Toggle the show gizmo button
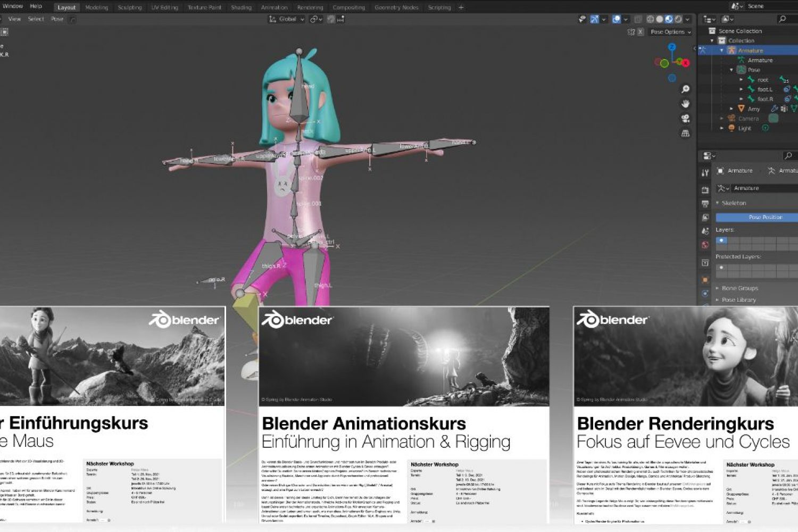The image size is (798, 532). coord(595,19)
